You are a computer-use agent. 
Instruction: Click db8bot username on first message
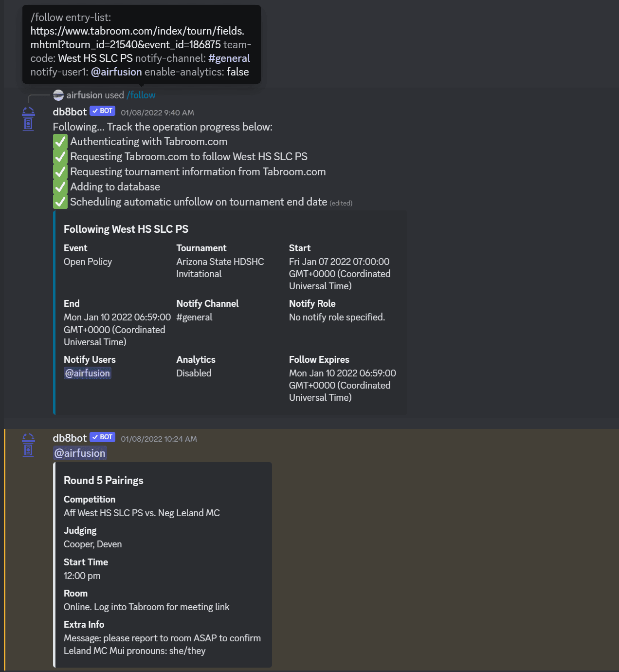click(70, 112)
